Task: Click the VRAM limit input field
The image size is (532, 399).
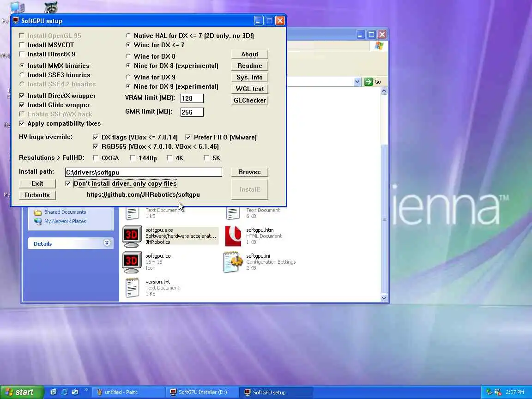Action: pyautogui.click(x=192, y=98)
